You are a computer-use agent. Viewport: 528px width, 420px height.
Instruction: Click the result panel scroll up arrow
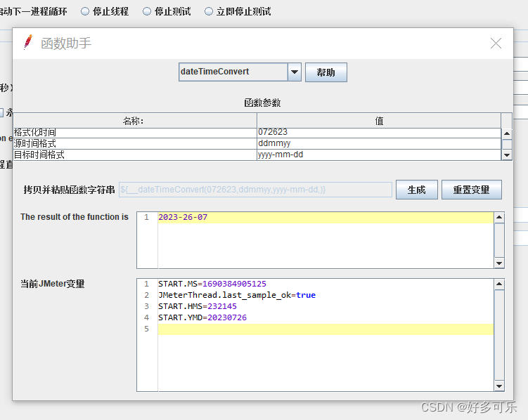(x=499, y=217)
